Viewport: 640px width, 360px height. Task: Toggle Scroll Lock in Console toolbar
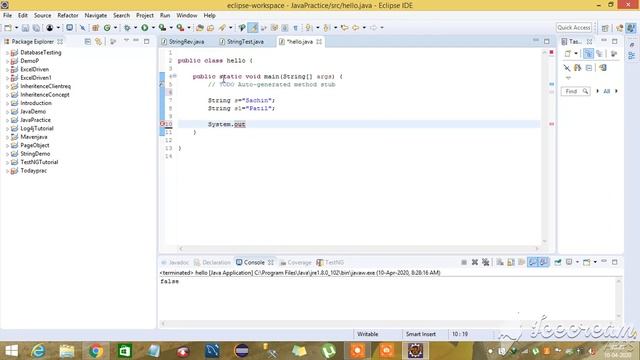tap(511, 262)
